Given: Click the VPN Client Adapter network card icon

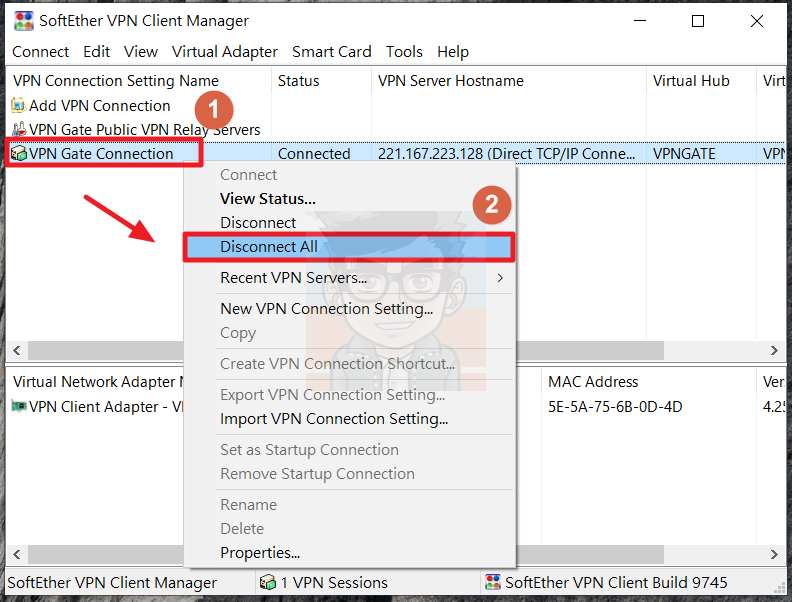Looking at the screenshot, I should (x=19, y=406).
